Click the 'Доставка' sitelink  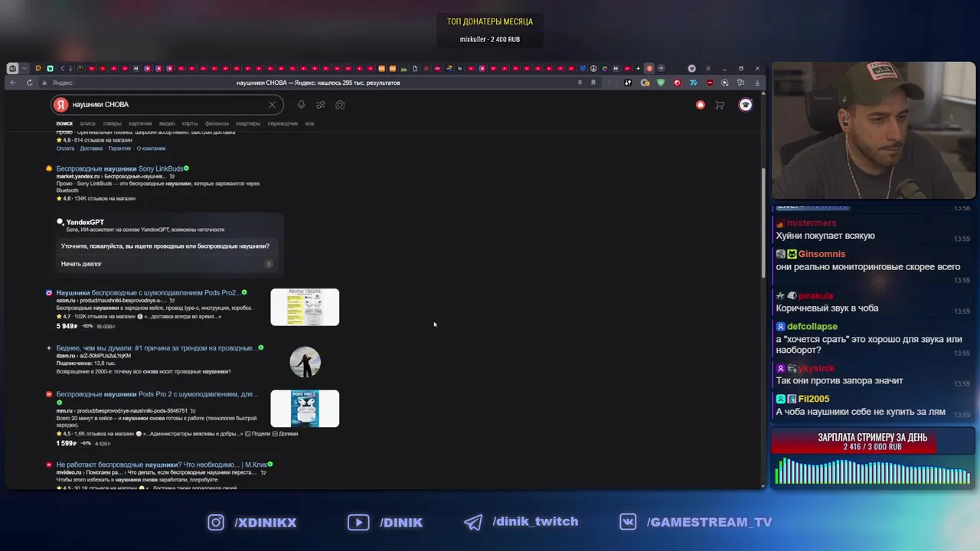91,148
